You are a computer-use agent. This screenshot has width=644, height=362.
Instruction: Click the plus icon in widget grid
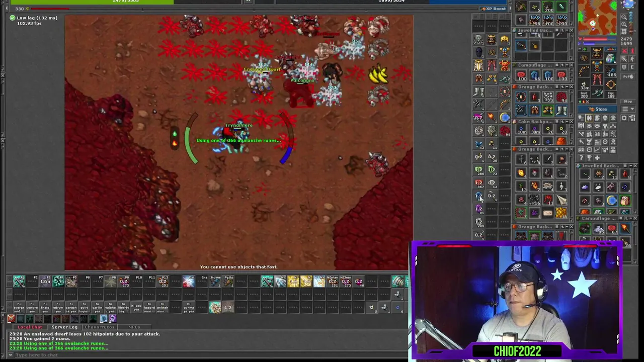[x=597, y=158]
